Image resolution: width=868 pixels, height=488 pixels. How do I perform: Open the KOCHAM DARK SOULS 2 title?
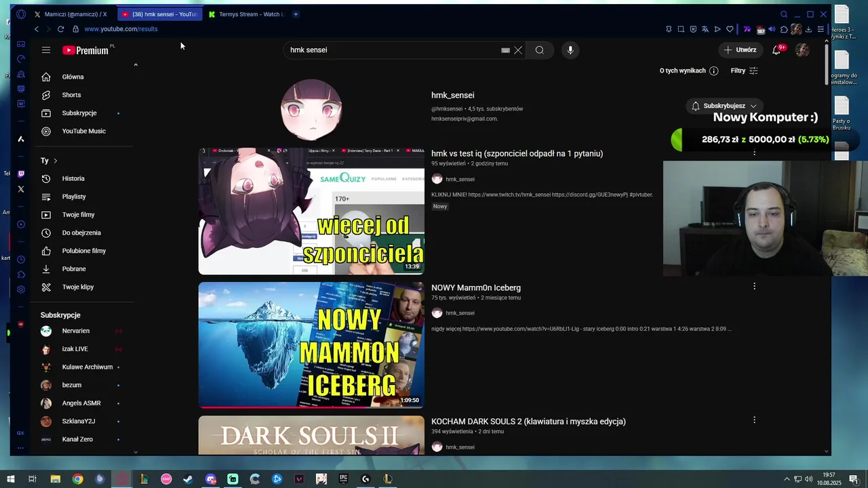click(x=528, y=422)
